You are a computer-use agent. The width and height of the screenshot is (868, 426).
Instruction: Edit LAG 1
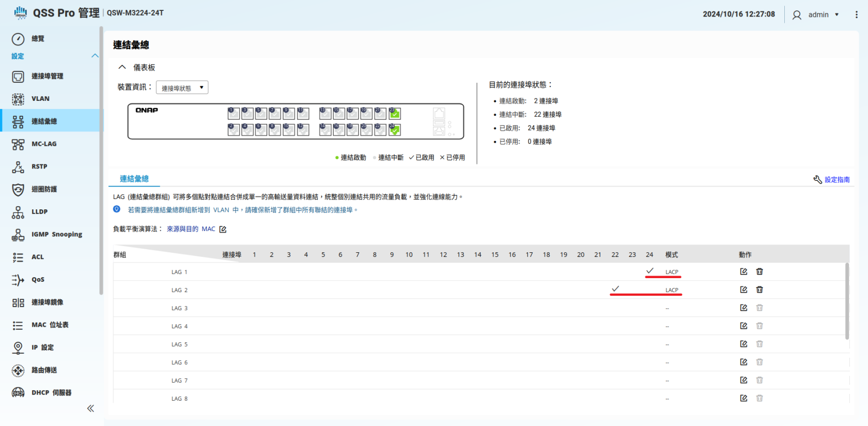click(743, 271)
